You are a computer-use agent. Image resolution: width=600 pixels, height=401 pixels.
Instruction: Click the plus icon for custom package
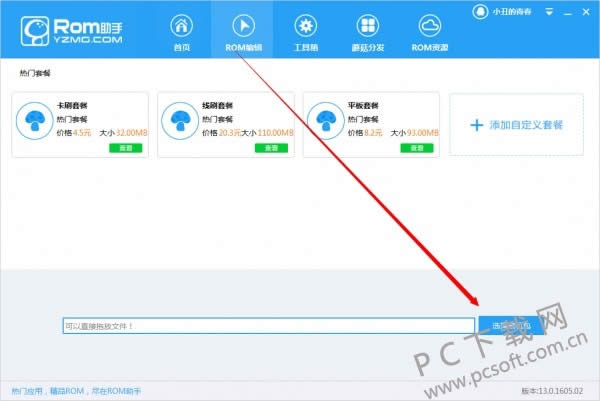(477, 125)
